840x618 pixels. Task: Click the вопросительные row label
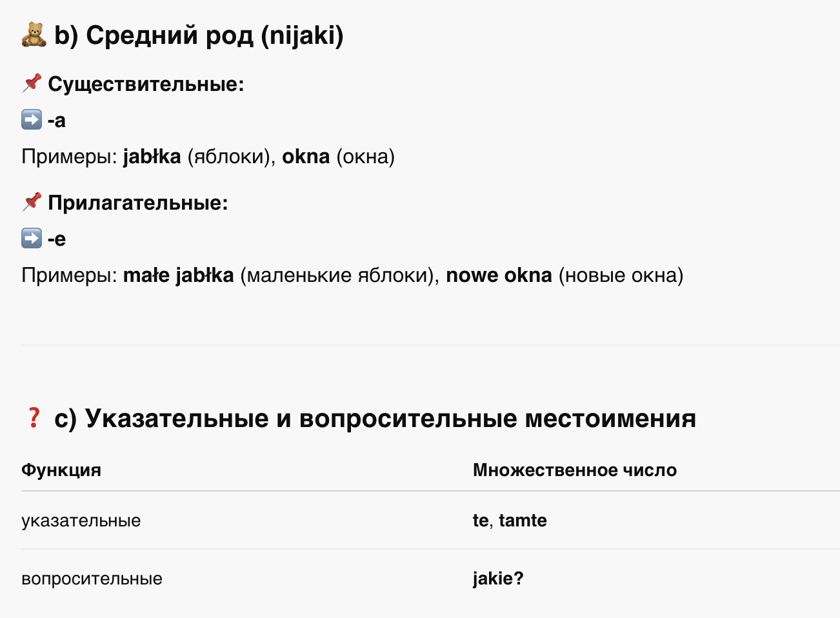click(92, 579)
